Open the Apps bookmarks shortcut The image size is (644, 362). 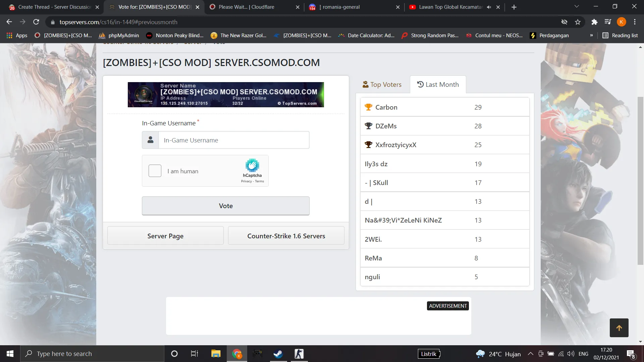pos(17,36)
